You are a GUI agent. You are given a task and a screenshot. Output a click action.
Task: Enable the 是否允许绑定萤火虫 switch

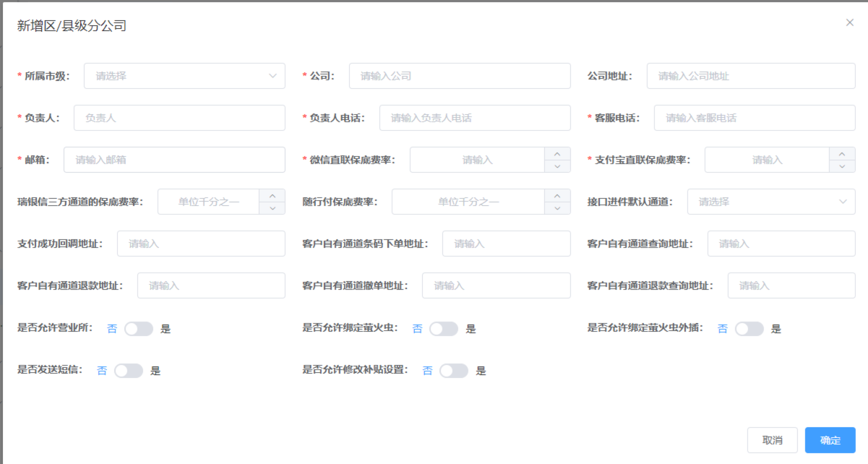[444, 329]
